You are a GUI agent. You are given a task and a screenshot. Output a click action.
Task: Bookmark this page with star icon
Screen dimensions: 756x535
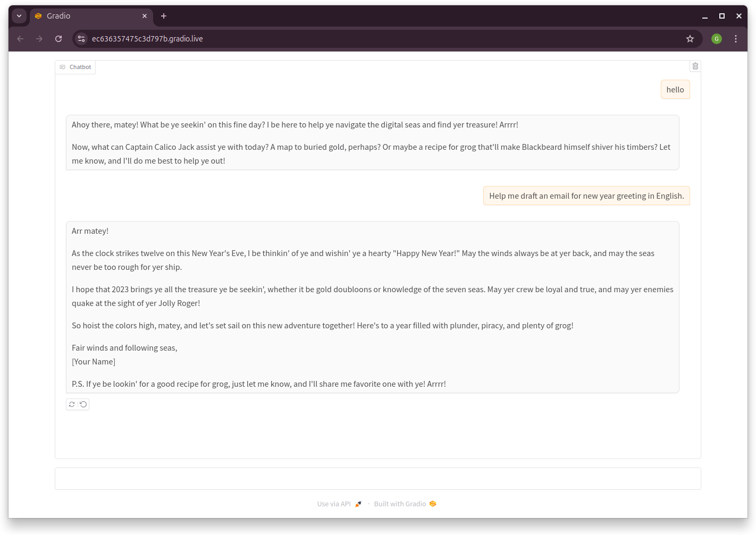click(690, 39)
